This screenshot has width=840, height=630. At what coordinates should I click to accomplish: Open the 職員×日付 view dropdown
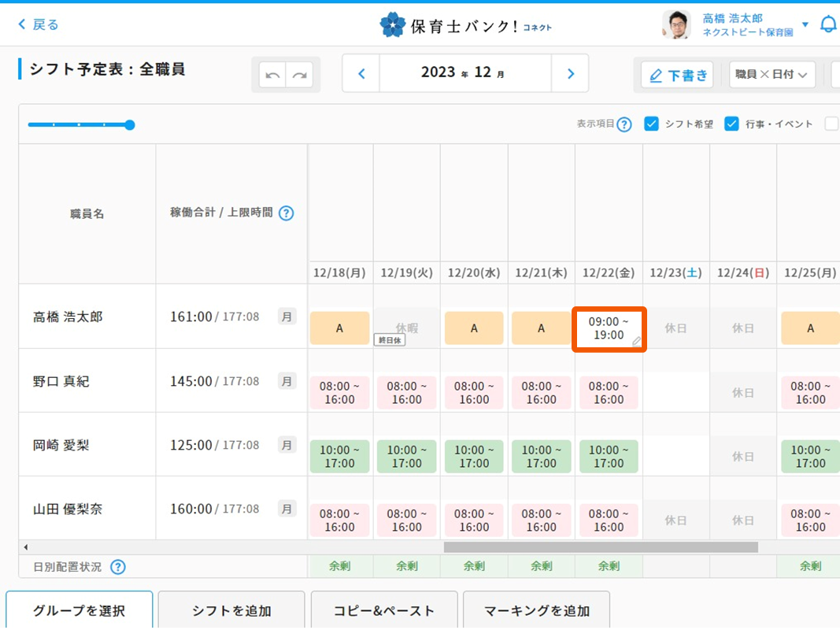coord(772,75)
